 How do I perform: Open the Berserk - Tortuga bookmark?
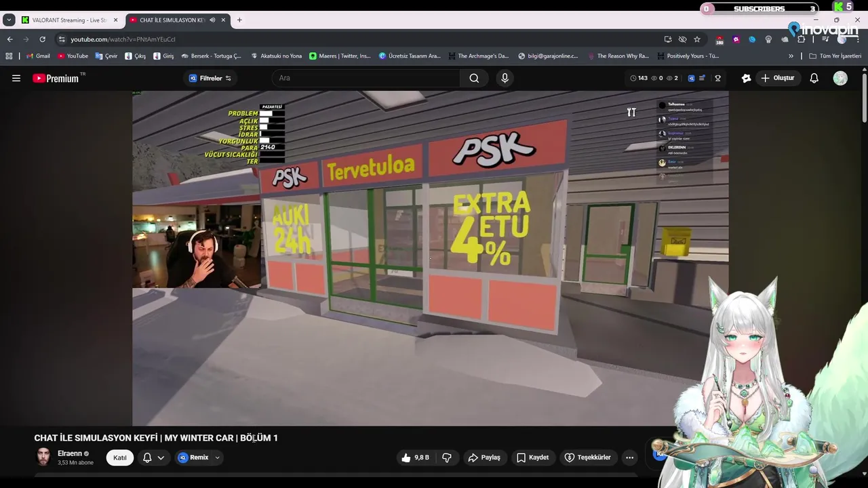click(212, 56)
